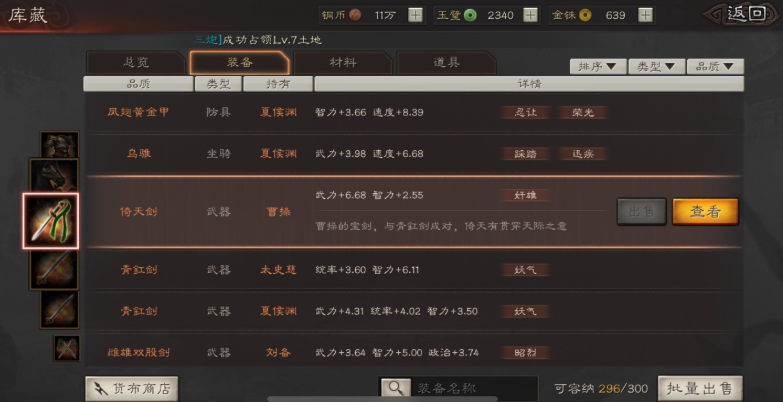
Task: Focus the 装备名称 search field
Action: click(473, 389)
